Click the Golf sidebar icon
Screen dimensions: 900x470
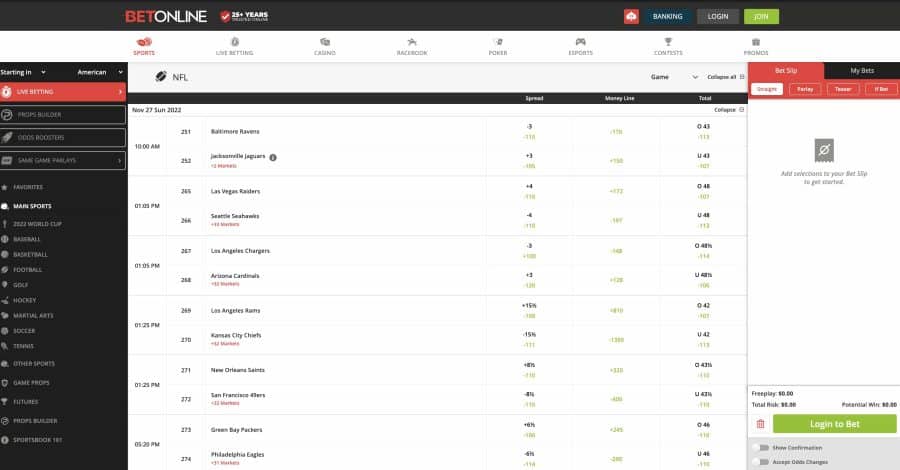pyautogui.click(x=5, y=285)
